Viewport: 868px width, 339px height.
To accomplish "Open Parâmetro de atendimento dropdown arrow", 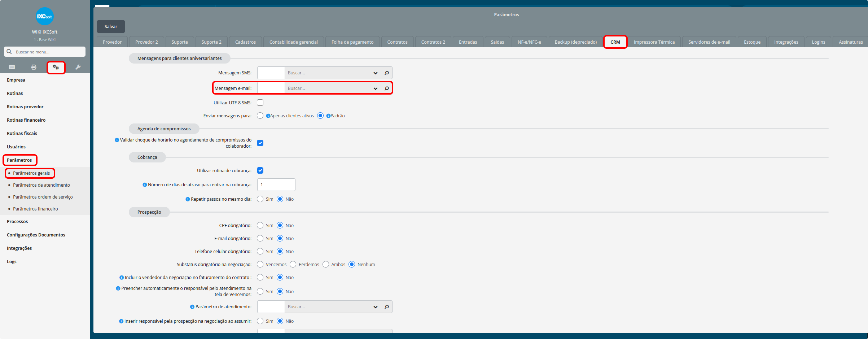I will pos(376,307).
